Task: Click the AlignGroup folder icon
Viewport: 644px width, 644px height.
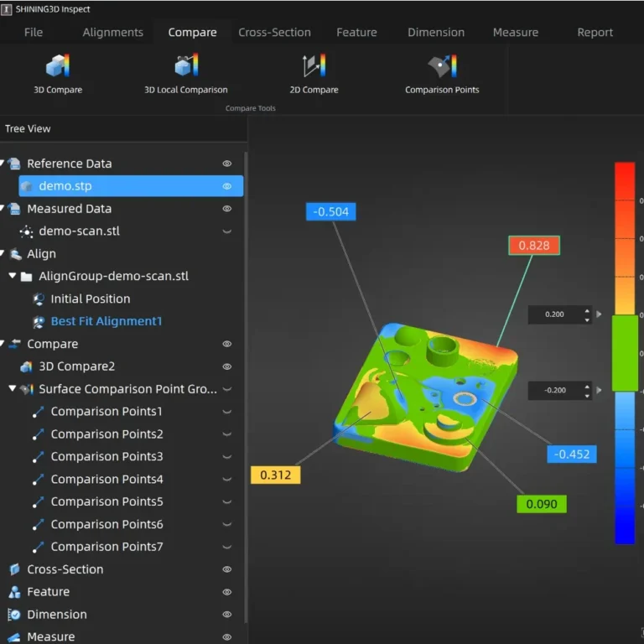Action: [x=26, y=277]
